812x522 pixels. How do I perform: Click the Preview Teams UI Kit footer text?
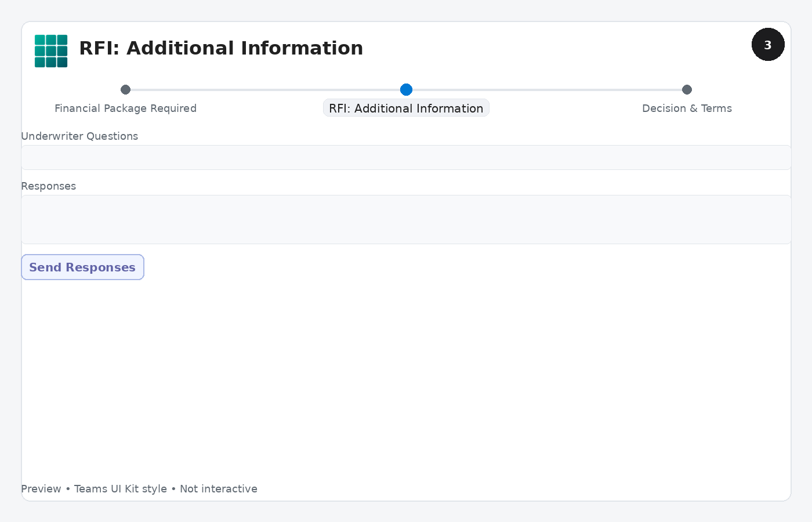pyautogui.click(x=139, y=489)
